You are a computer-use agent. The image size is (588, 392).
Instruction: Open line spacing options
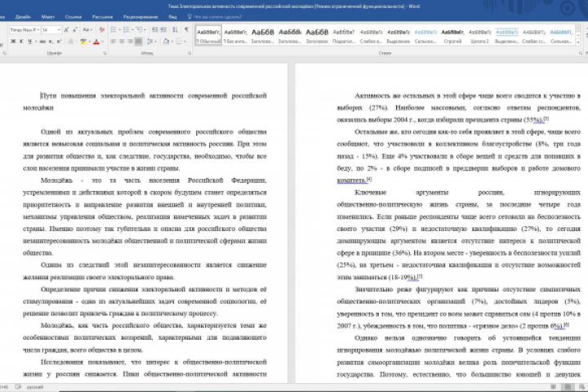coord(150,42)
